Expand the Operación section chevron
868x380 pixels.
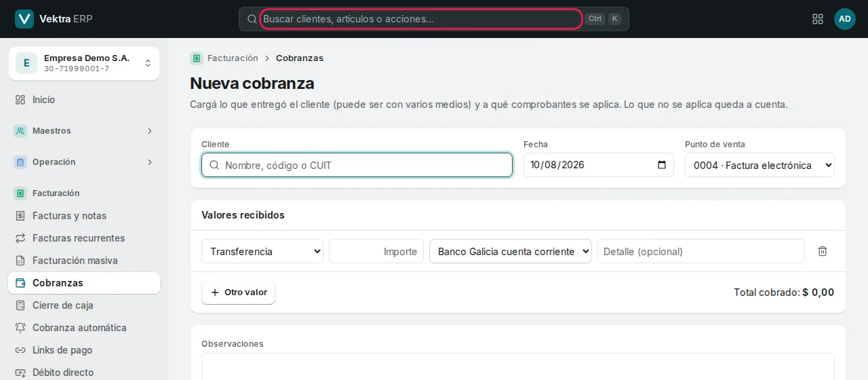pyautogui.click(x=150, y=162)
